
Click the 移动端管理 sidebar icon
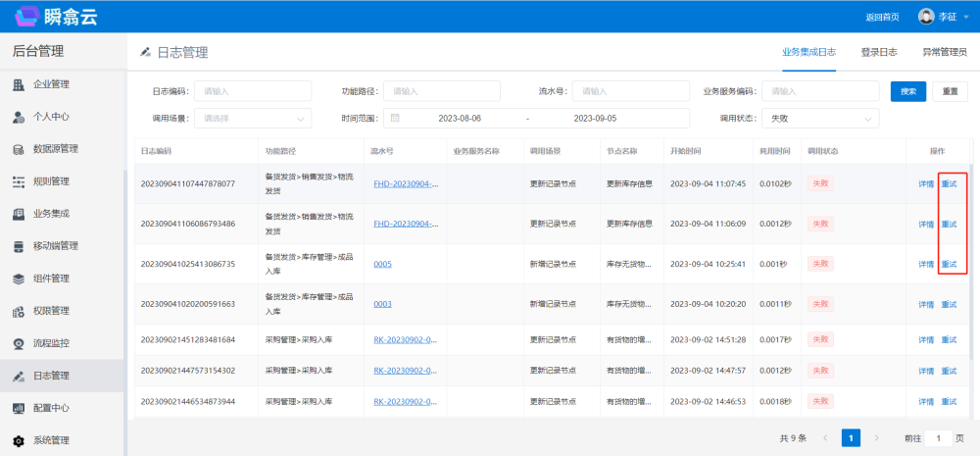coord(19,246)
